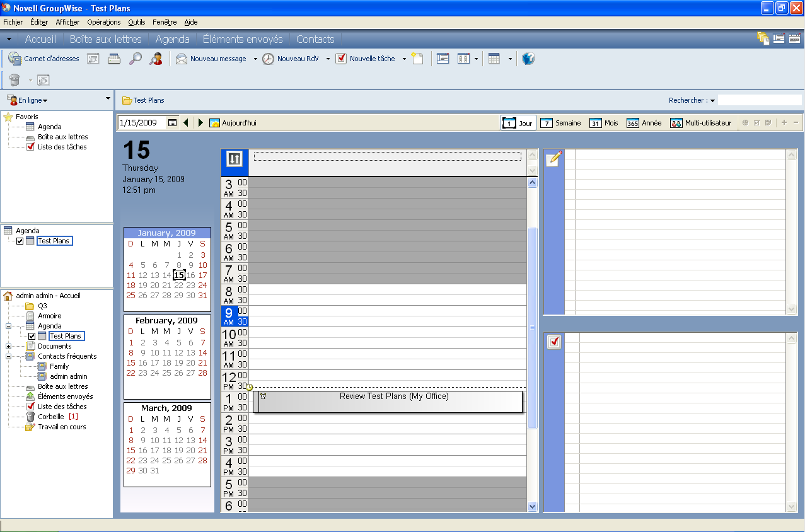Open the Nouveau message dropdown arrow
This screenshot has width=805, height=532.
tap(255, 59)
